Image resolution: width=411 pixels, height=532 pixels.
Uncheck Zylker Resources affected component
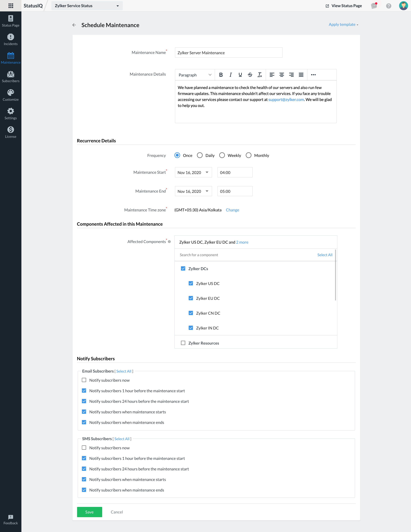point(183,343)
